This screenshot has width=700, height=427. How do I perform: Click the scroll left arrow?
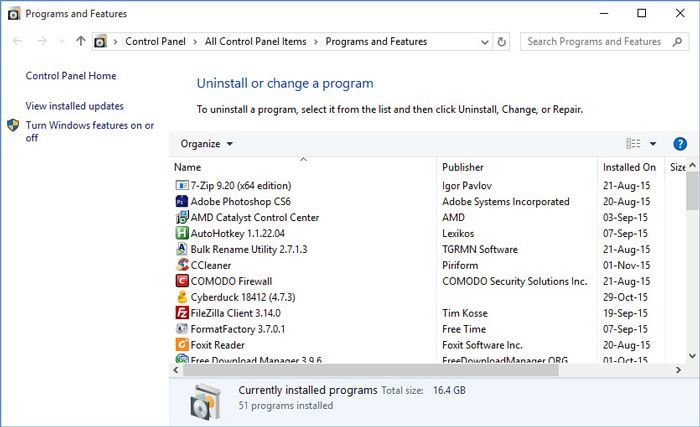tap(176, 370)
